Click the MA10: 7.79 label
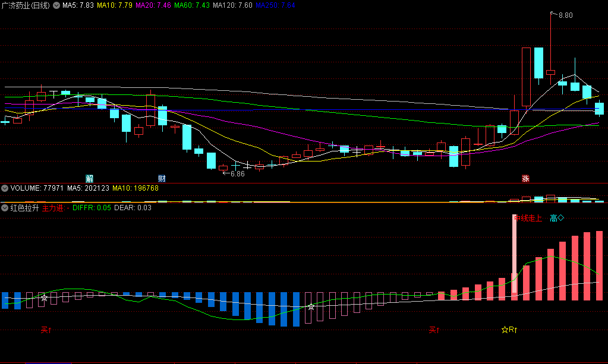This screenshot has width=608, height=364. click(x=114, y=5)
